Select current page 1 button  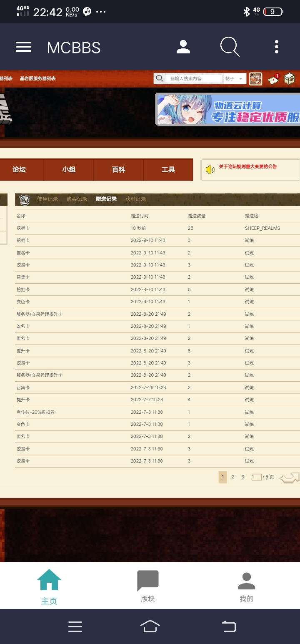click(x=222, y=477)
